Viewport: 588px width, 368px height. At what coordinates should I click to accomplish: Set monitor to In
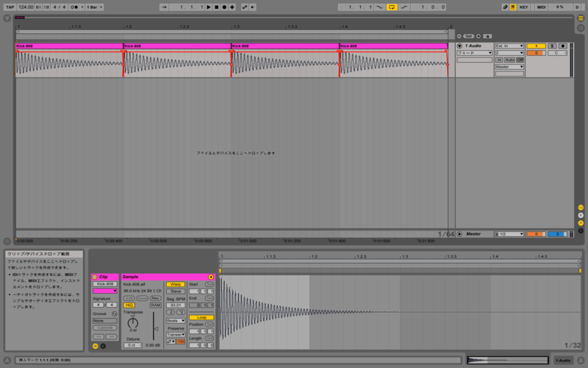pos(499,60)
